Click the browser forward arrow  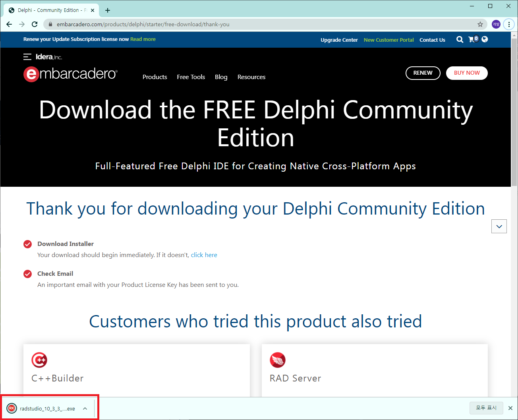point(22,24)
